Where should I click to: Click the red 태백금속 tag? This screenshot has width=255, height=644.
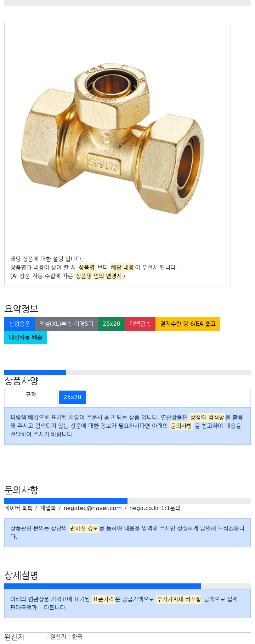pos(140,324)
